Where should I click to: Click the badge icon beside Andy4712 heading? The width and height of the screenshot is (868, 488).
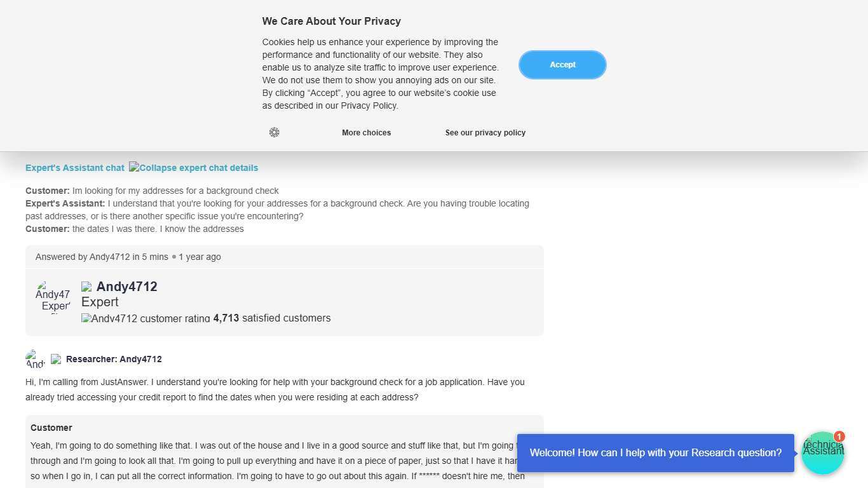(x=86, y=287)
